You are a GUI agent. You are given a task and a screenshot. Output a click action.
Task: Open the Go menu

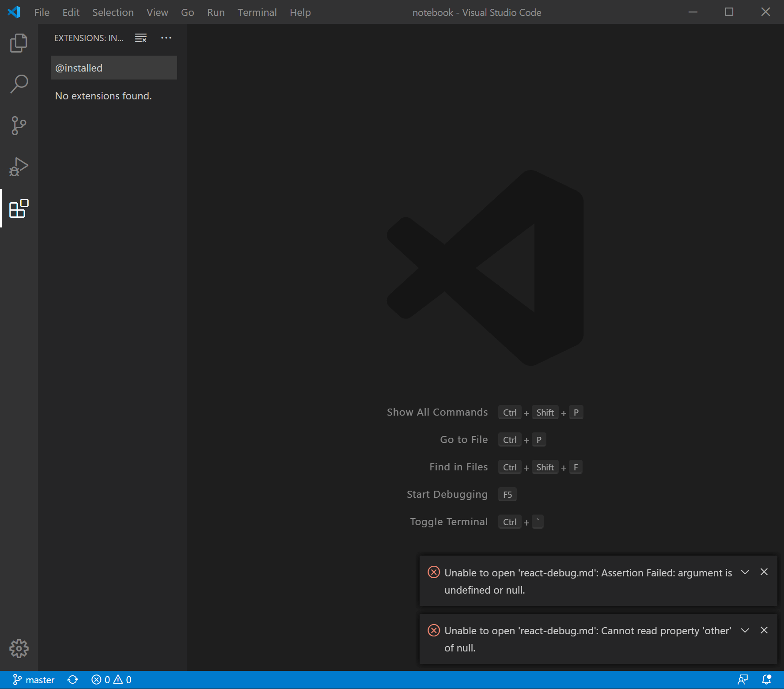tap(188, 12)
